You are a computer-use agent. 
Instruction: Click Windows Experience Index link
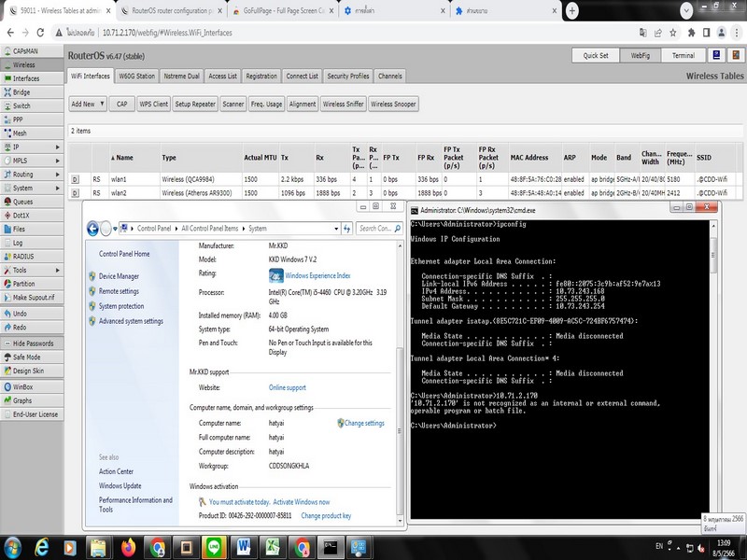tap(317, 275)
